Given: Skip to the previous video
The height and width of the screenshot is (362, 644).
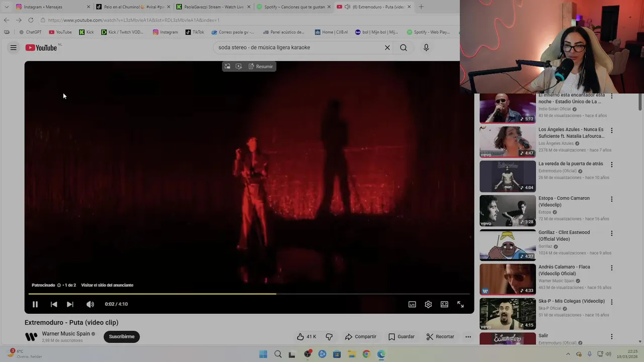Looking at the screenshot, I should (54, 304).
